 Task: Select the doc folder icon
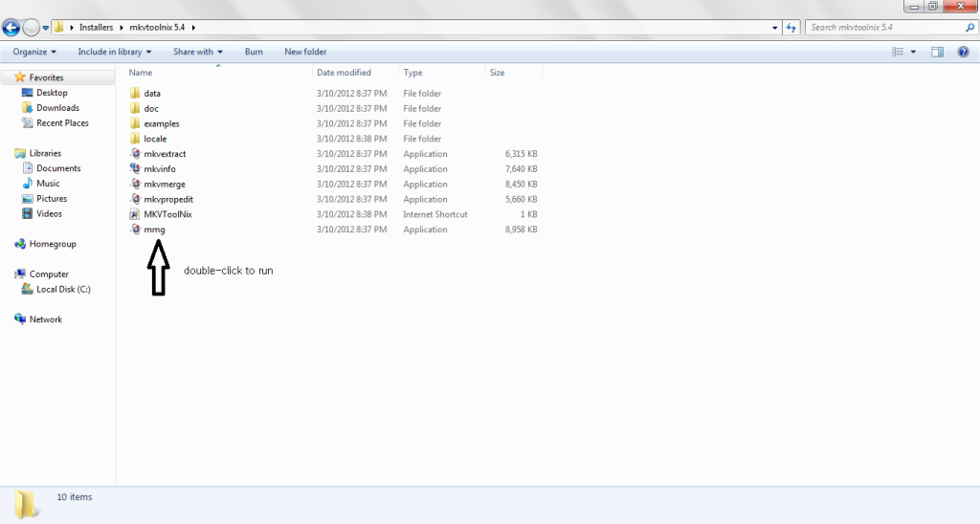coord(135,108)
